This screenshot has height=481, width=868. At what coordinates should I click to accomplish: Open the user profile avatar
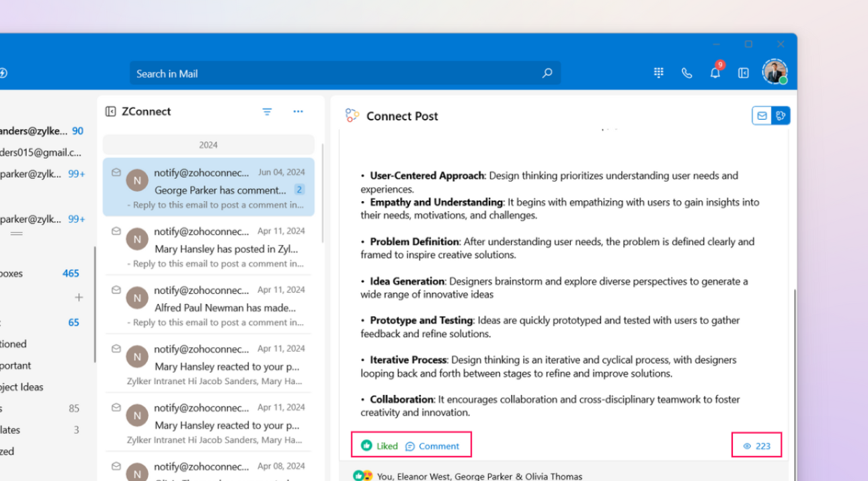(x=775, y=72)
